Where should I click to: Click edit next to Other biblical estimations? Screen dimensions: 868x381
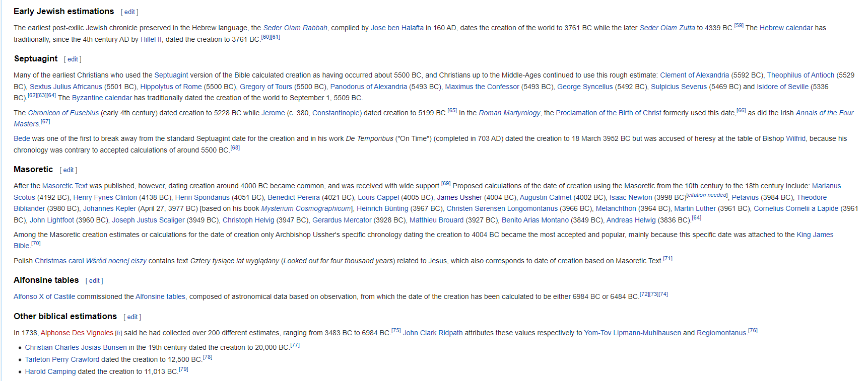[132, 317]
